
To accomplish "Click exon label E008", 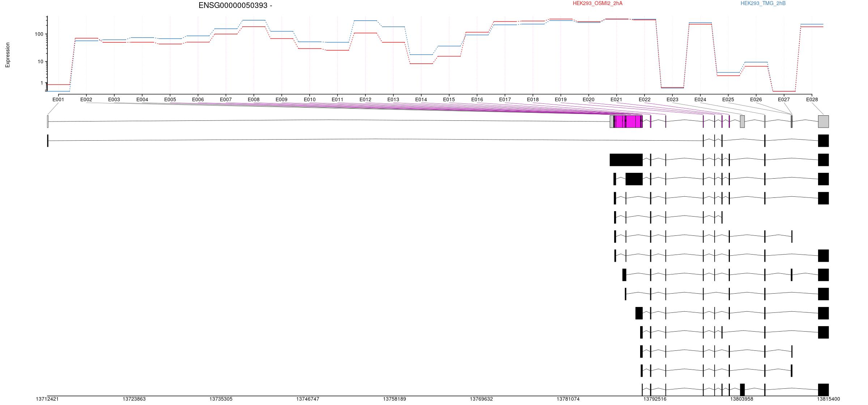I will pos(254,99).
